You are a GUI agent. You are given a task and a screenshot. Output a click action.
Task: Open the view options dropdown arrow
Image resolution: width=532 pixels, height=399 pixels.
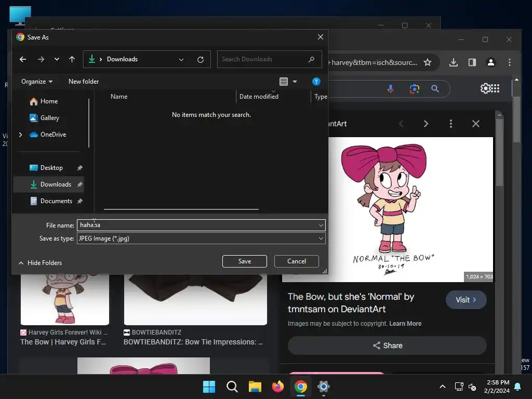[x=295, y=82]
